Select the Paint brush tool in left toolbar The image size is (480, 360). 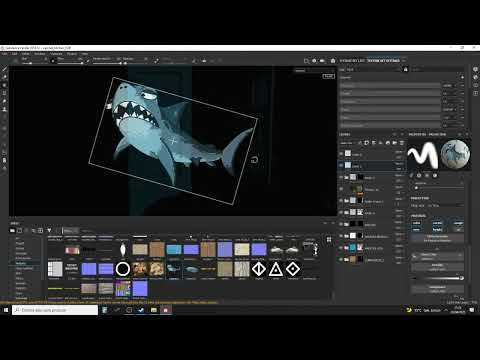tap(5, 69)
